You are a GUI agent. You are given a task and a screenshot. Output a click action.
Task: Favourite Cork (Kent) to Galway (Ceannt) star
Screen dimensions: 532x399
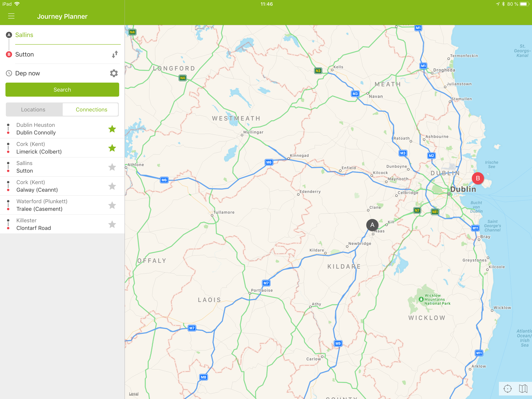click(112, 186)
